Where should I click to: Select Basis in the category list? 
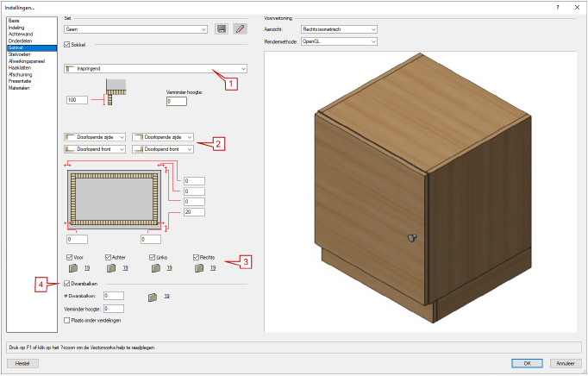32,21
